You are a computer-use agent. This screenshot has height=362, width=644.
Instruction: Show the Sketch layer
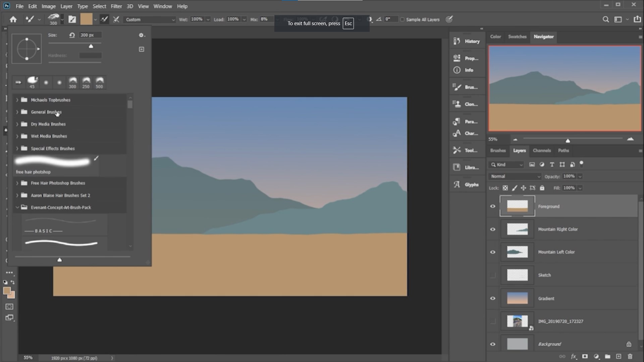492,275
